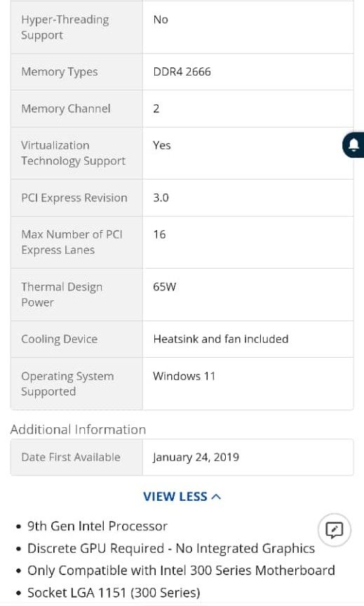Screen dimensions: 364x606
Task: Click the 9th Gen Intel Processor bullet
Action: click(97, 526)
